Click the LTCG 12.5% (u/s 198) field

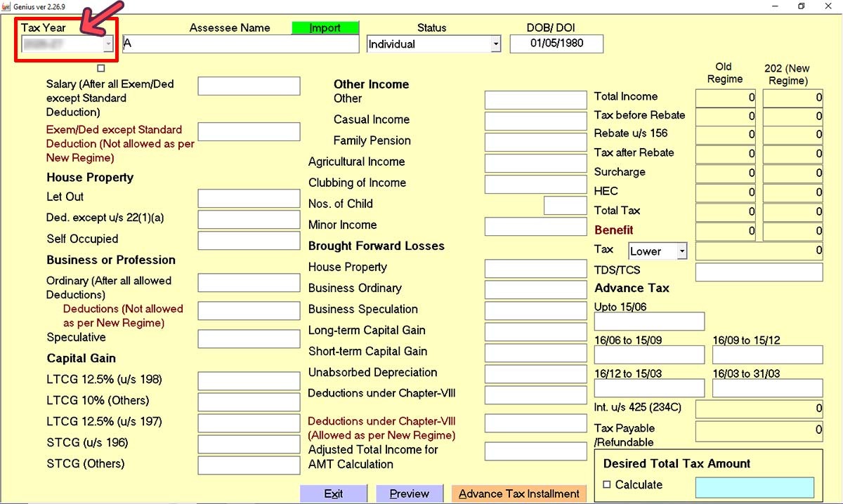[x=249, y=380]
